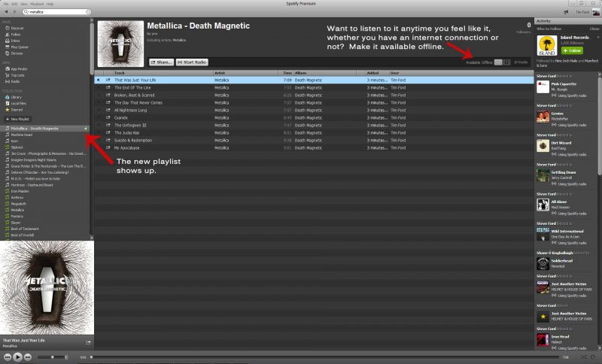Image resolution: width=602 pixels, height=364 pixels.
Task: Click the share icon beside The Judas Kiss
Action: pos(108,132)
